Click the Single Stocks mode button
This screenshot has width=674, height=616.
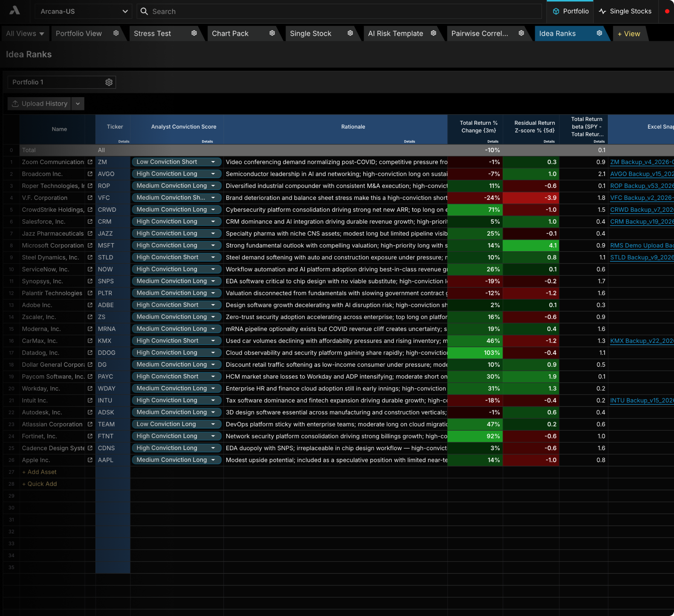coord(625,12)
